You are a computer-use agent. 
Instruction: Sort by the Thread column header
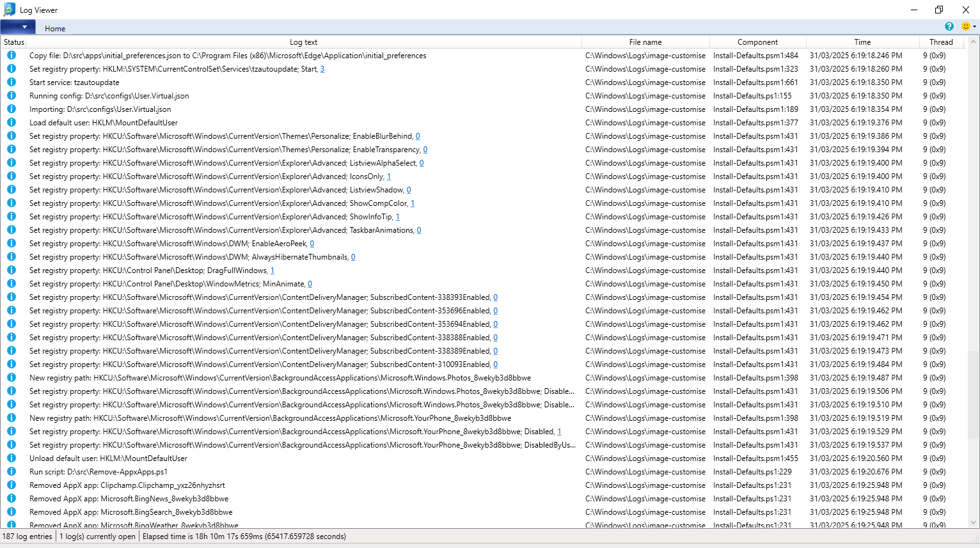point(941,42)
